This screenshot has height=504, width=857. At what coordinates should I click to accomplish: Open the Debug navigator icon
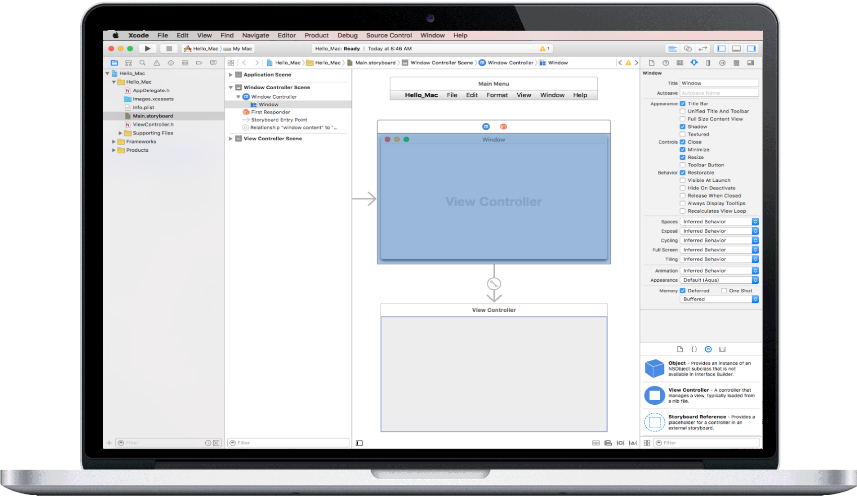185,63
